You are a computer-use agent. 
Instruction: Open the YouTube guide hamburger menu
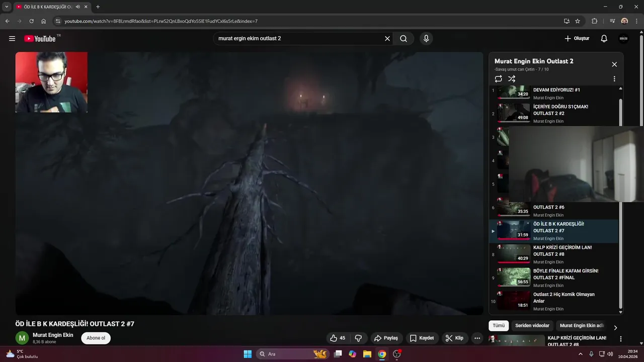(12, 39)
